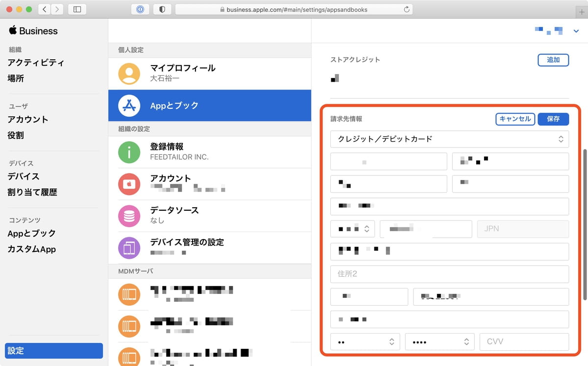Click the third orange MDM server icon
The image size is (588, 366).
coord(129,357)
